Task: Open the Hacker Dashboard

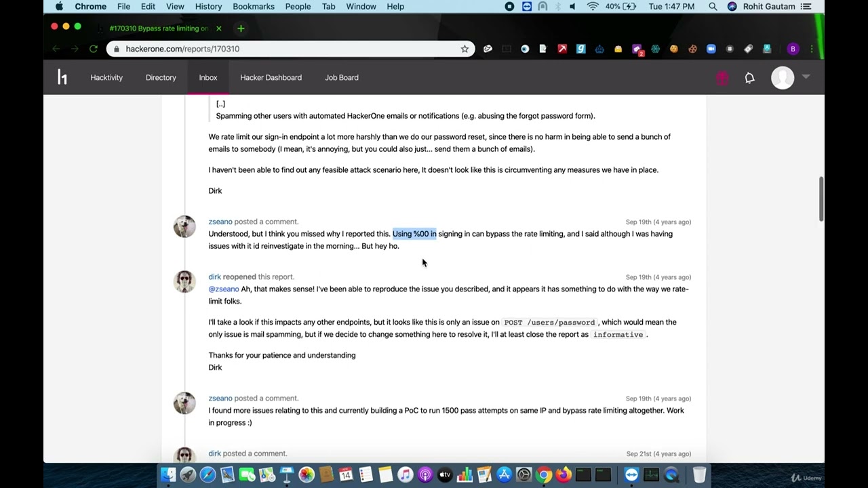Action: coord(271,77)
